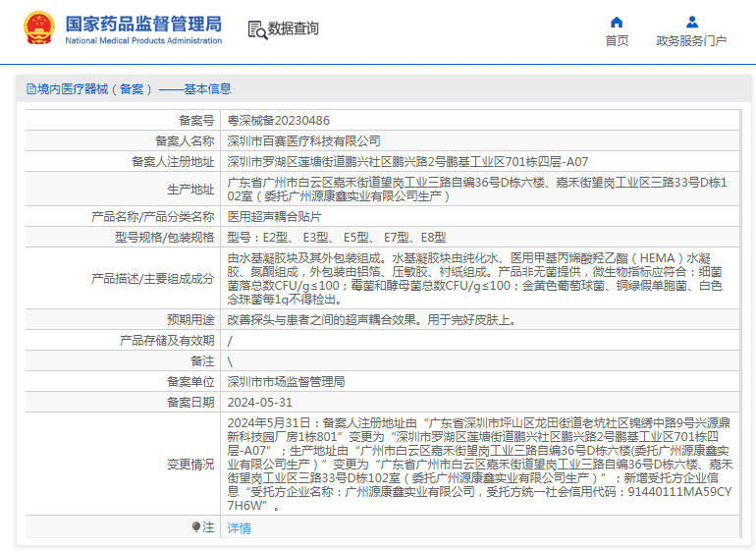Click the document icon before 境内医疗器械
The height and width of the screenshot is (551, 756).
(x=30, y=88)
